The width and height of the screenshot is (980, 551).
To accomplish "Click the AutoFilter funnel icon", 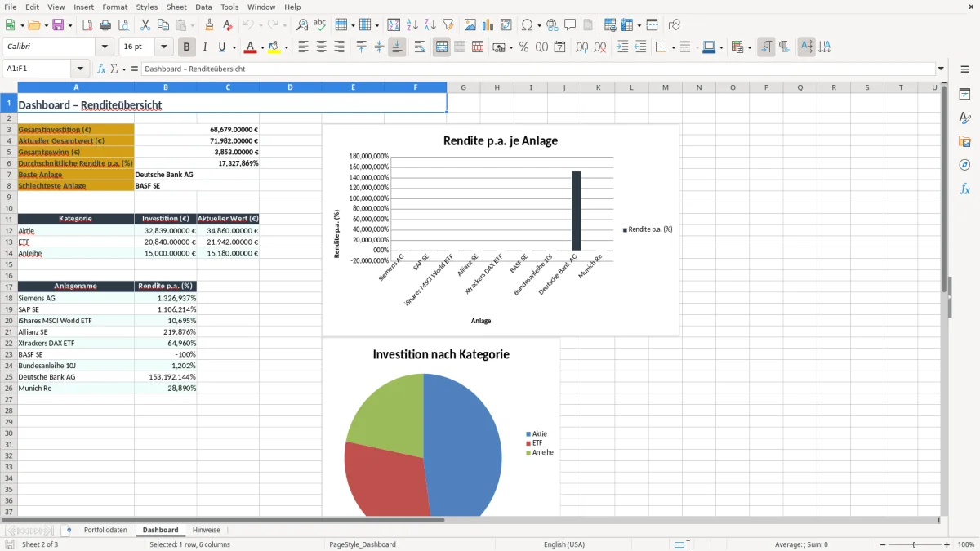I will (x=448, y=25).
